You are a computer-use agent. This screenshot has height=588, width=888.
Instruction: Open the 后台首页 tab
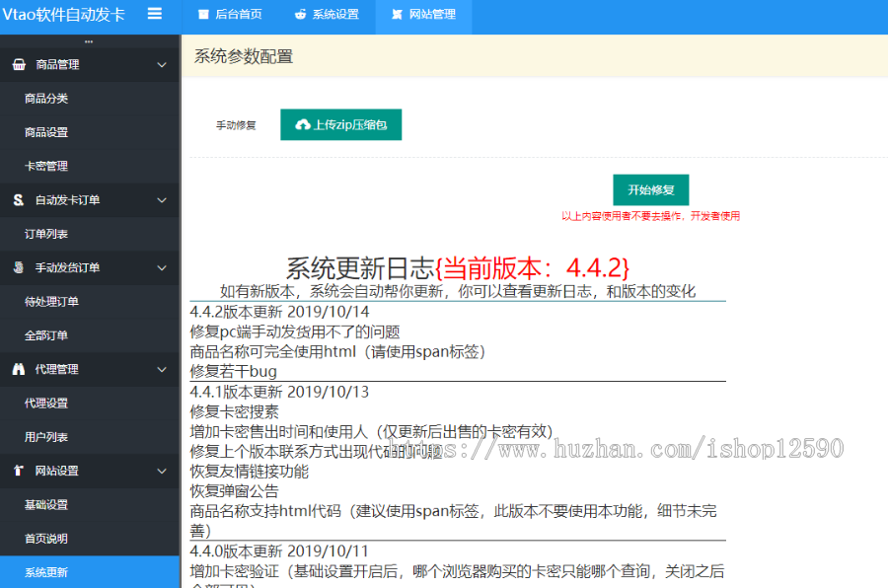pyautogui.click(x=230, y=14)
